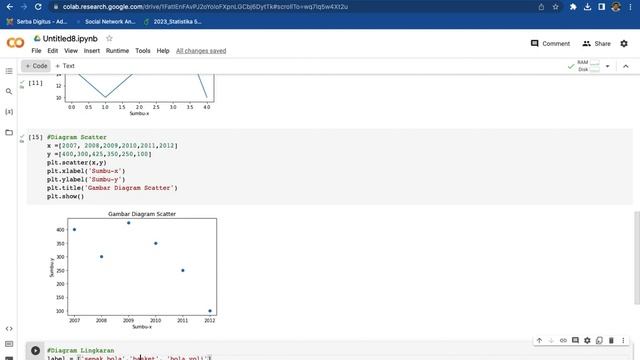Click the #Diagram Scatter comment line
Screen dimensions: 640x360
tap(77, 137)
